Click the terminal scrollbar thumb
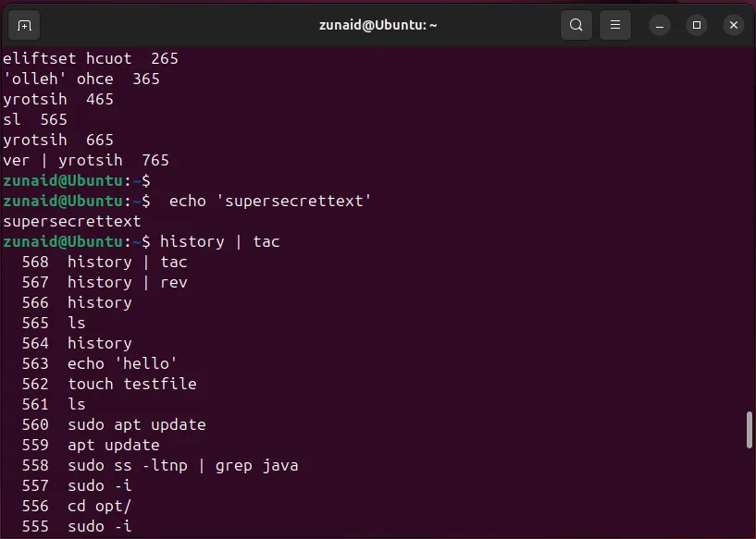Image resolution: width=756 pixels, height=539 pixels. [x=750, y=430]
